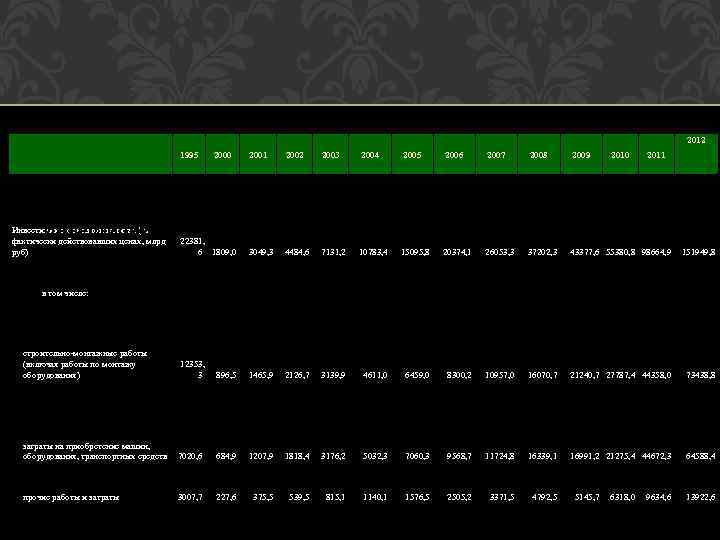Click the cell with value 227,6
Viewport: 720px width, 540px height.
(226, 497)
